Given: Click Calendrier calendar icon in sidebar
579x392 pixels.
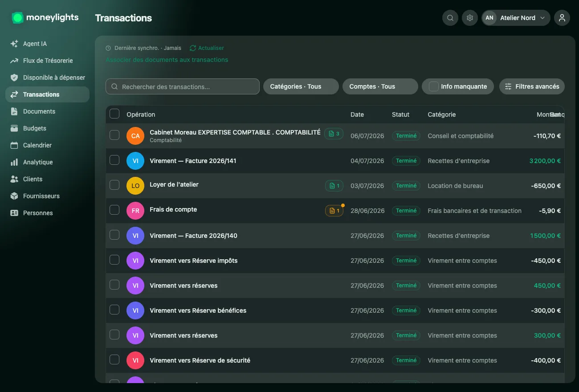Looking at the screenshot, I should (x=14, y=145).
